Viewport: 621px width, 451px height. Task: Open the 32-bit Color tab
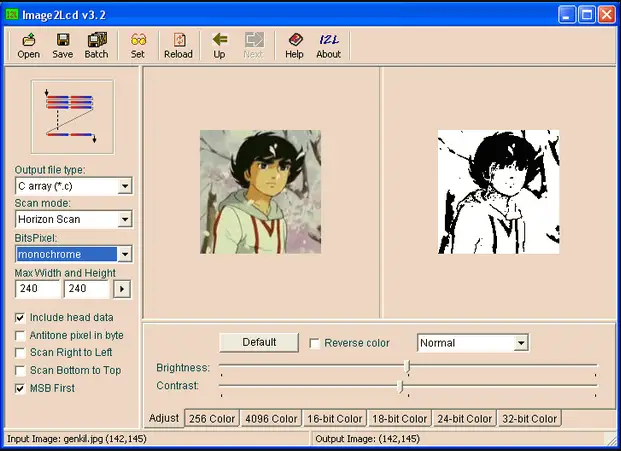[530, 419]
